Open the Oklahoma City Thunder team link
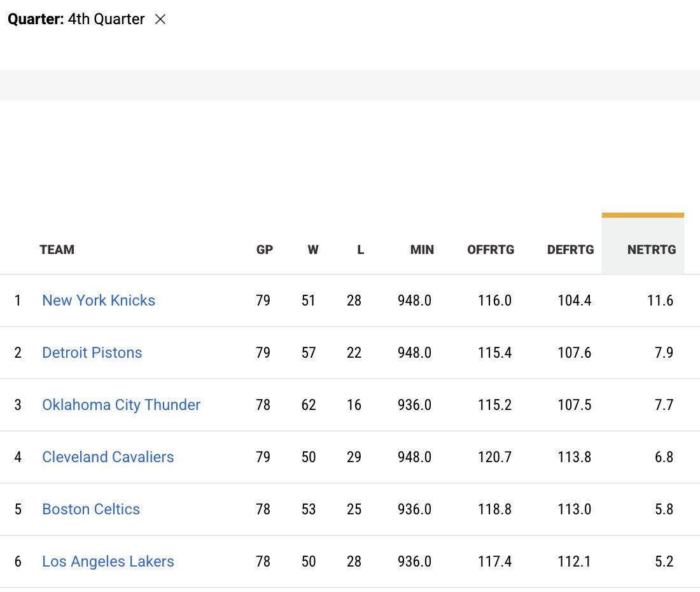The height and width of the screenshot is (592, 700). point(121,405)
